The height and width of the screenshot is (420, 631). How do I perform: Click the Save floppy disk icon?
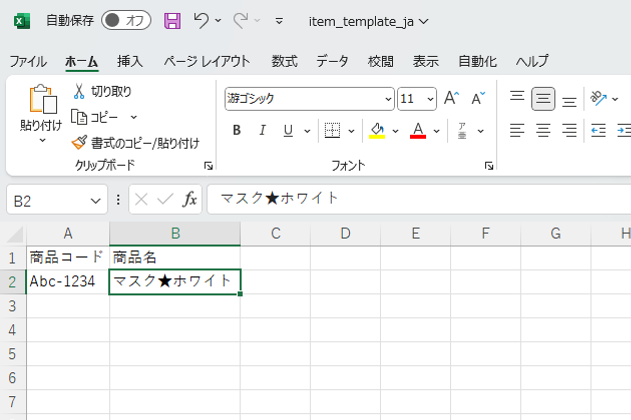(x=172, y=21)
